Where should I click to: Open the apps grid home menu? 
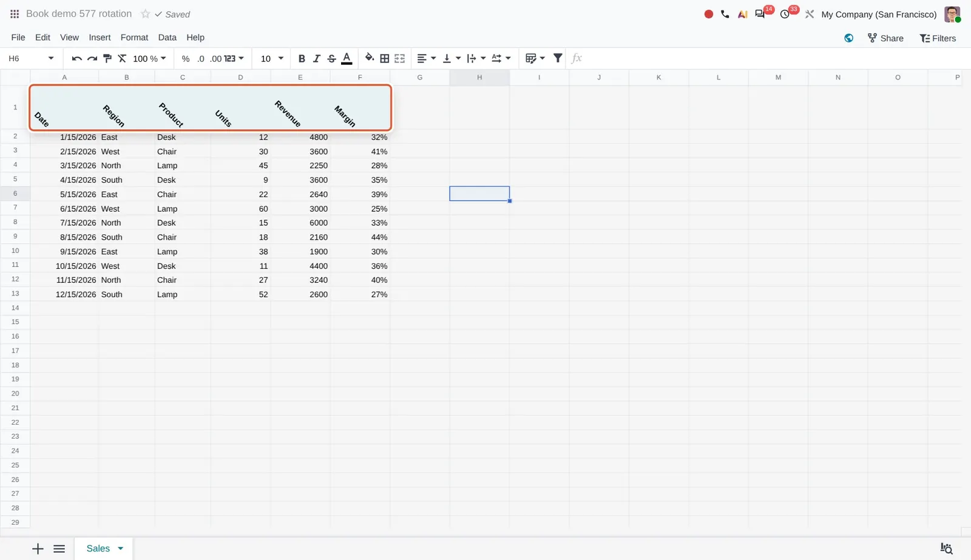(x=15, y=14)
